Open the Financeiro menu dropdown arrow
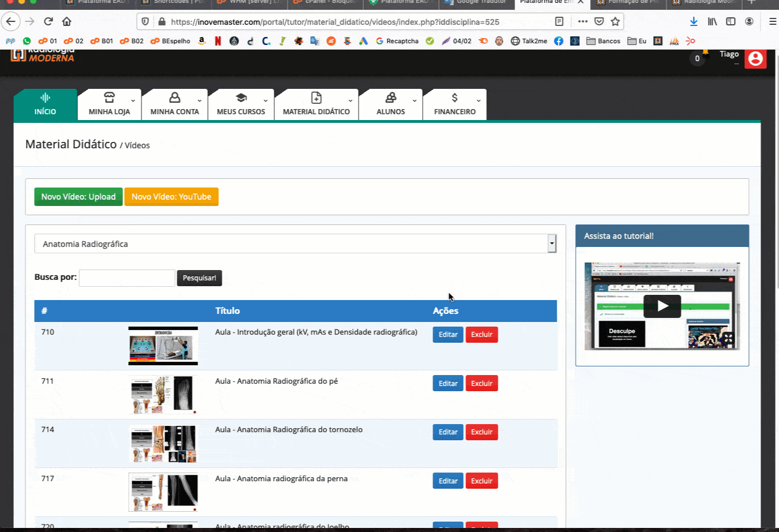Viewport: 779px width, 532px height. tap(479, 100)
